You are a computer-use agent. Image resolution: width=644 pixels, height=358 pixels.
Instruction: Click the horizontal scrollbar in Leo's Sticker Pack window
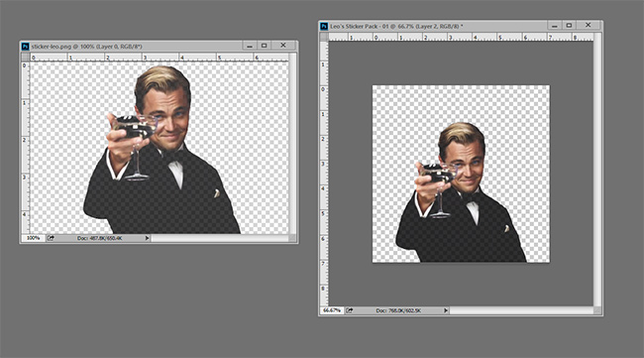click(521, 310)
